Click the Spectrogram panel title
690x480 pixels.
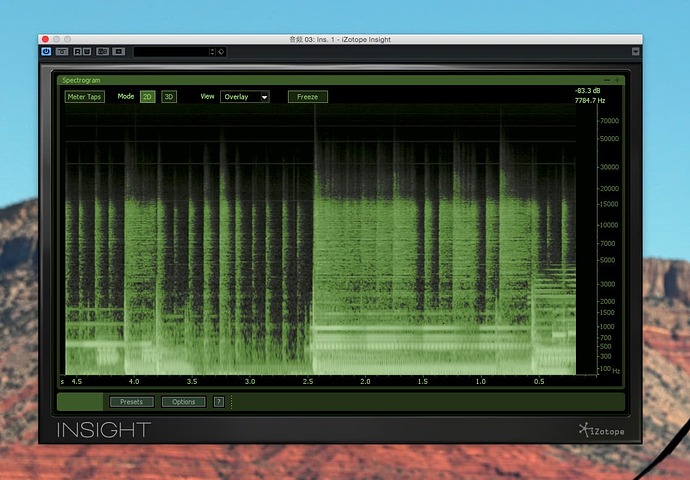pos(81,80)
